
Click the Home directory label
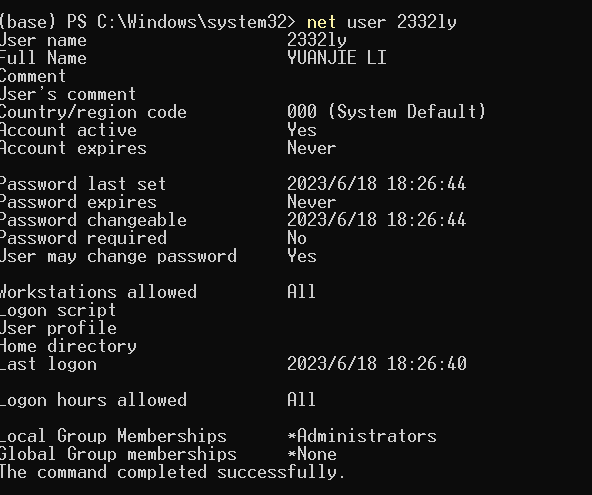click(68, 346)
